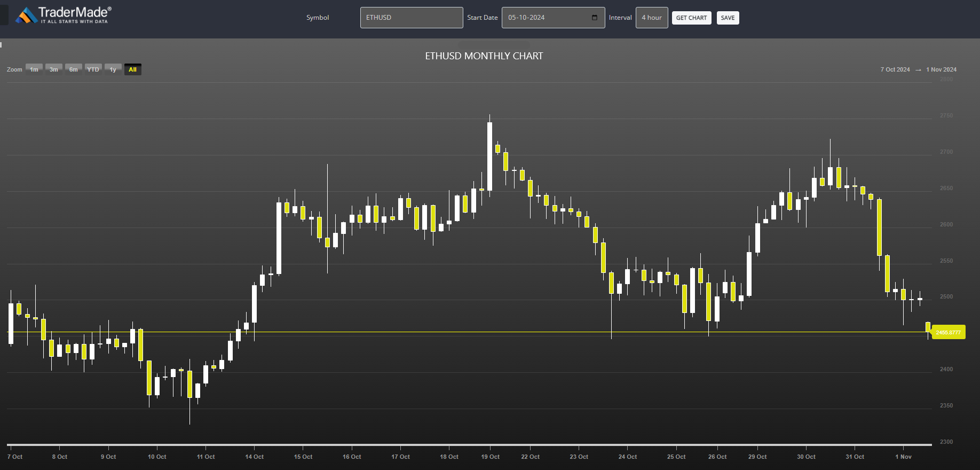This screenshot has width=980, height=470.
Task: Click the 2650 price axis label
Action: pyautogui.click(x=946, y=188)
